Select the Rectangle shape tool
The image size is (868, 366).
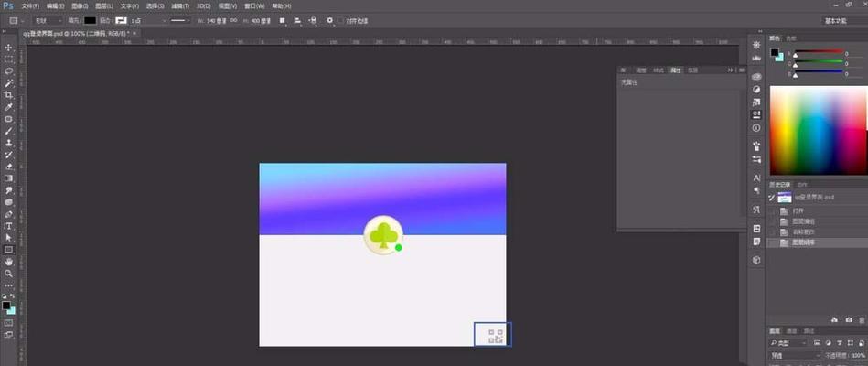[8, 250]
